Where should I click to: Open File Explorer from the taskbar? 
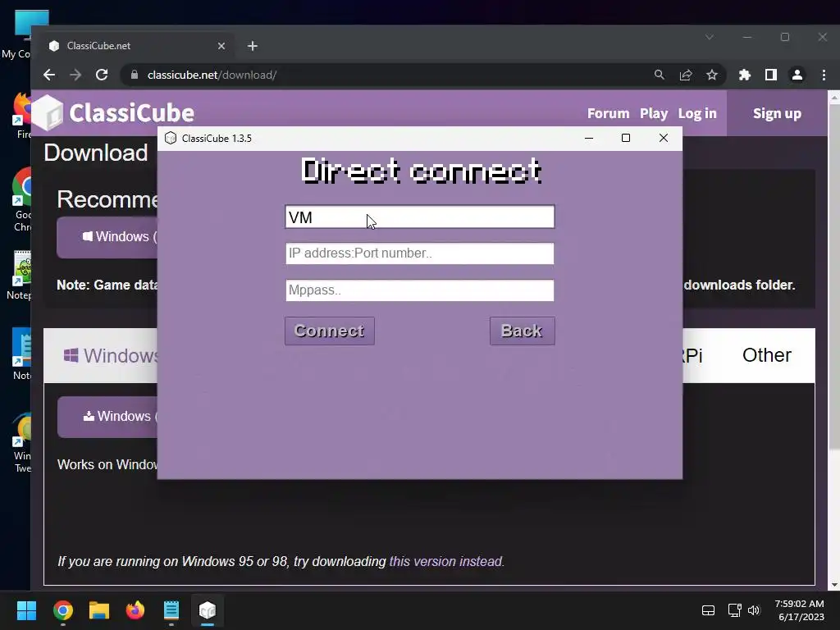pos(99,610)
